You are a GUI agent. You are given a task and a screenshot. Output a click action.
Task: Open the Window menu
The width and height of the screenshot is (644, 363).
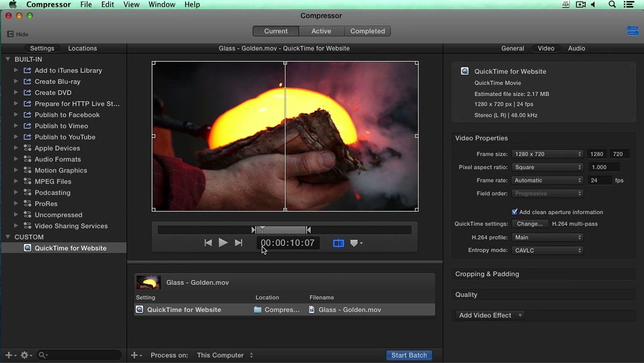pos(162,5)
